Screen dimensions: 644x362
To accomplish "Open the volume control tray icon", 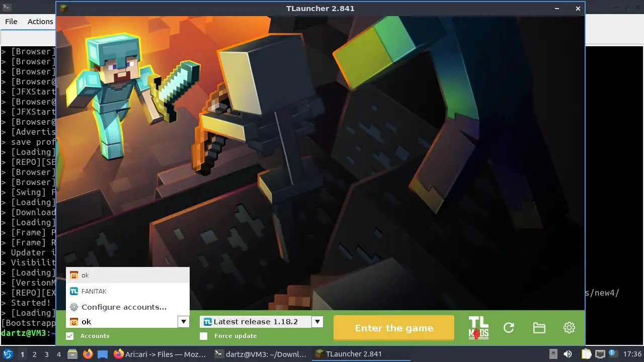I will (x=568, y=354).
